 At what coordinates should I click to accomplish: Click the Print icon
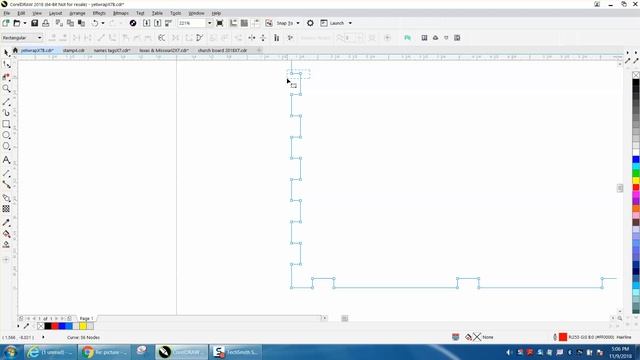45,23
